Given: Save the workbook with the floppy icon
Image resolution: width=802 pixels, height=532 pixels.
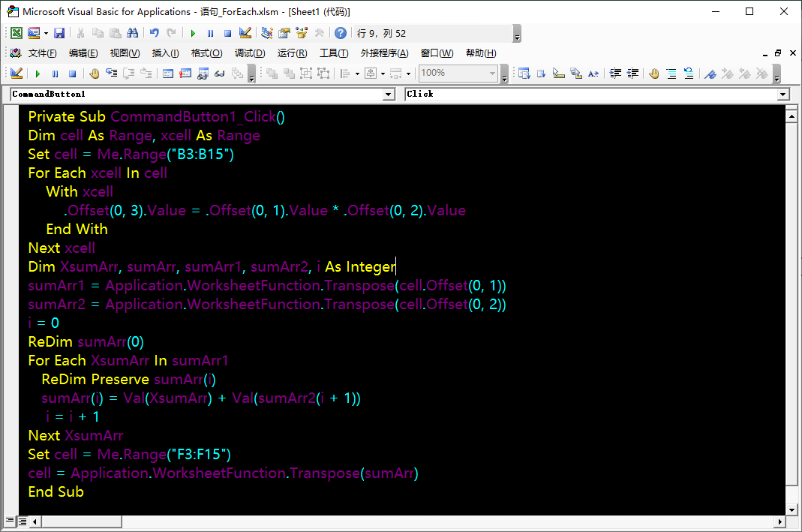Looking at the screenshot, I should click(59, 33).
